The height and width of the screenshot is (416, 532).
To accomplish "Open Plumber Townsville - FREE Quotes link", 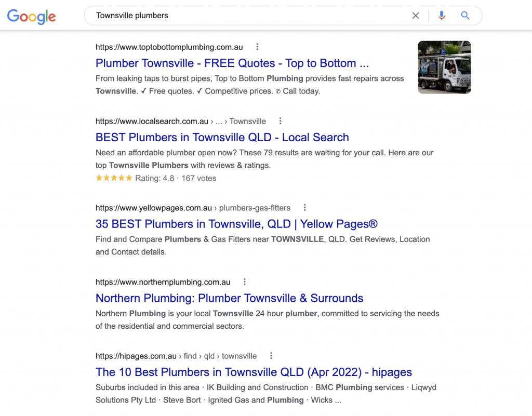I will pos(232,63).
